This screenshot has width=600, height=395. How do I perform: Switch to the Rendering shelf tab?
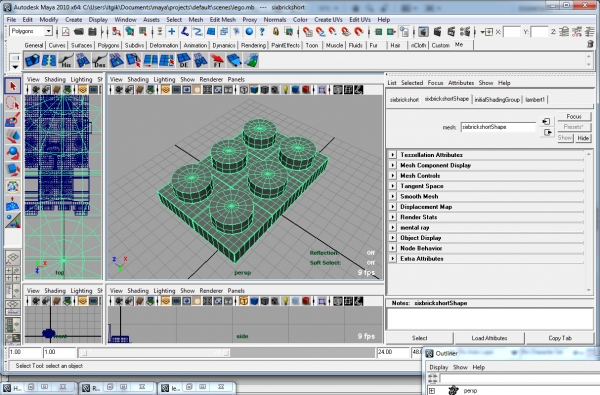[x=253, y=45]
